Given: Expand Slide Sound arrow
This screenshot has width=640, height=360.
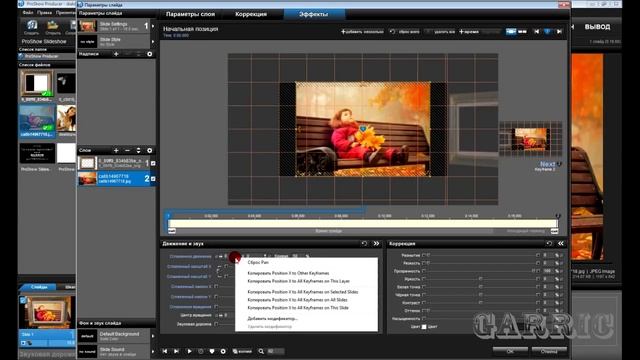Looking at the screenshot, I should coord(153,351).
